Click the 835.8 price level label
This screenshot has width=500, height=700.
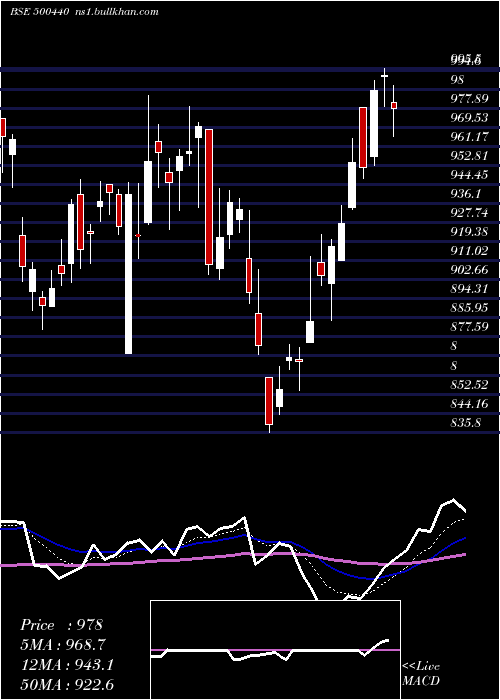click(x=465, y=423)
